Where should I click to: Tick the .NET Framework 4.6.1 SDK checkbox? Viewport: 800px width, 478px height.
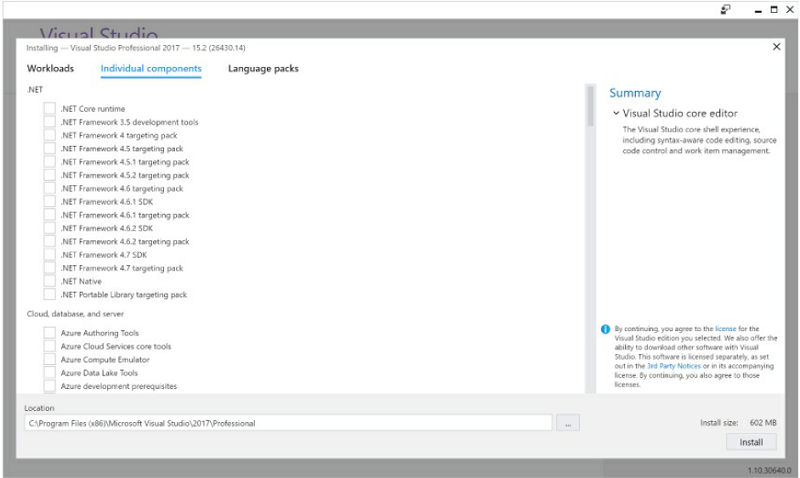point(49,201)
